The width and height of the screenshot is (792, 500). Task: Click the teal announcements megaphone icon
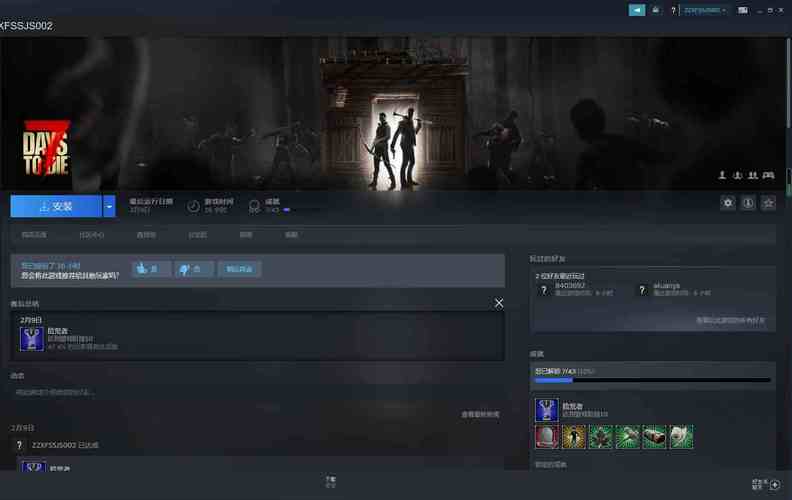[637, 10]
